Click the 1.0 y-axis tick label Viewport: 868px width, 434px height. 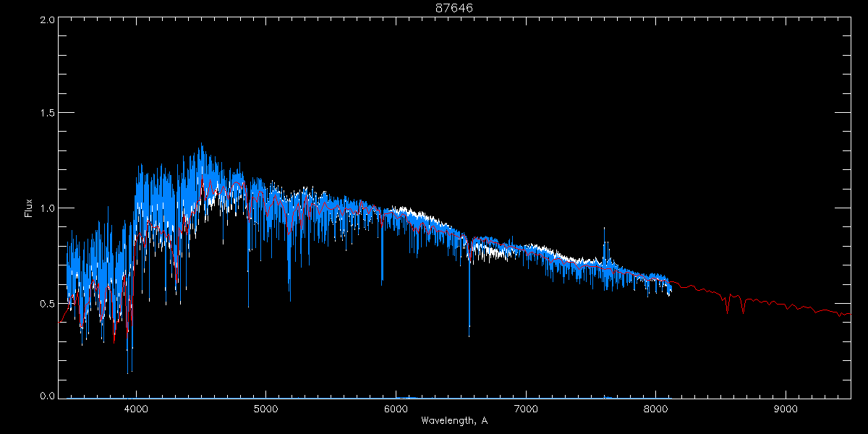[46, 208]
